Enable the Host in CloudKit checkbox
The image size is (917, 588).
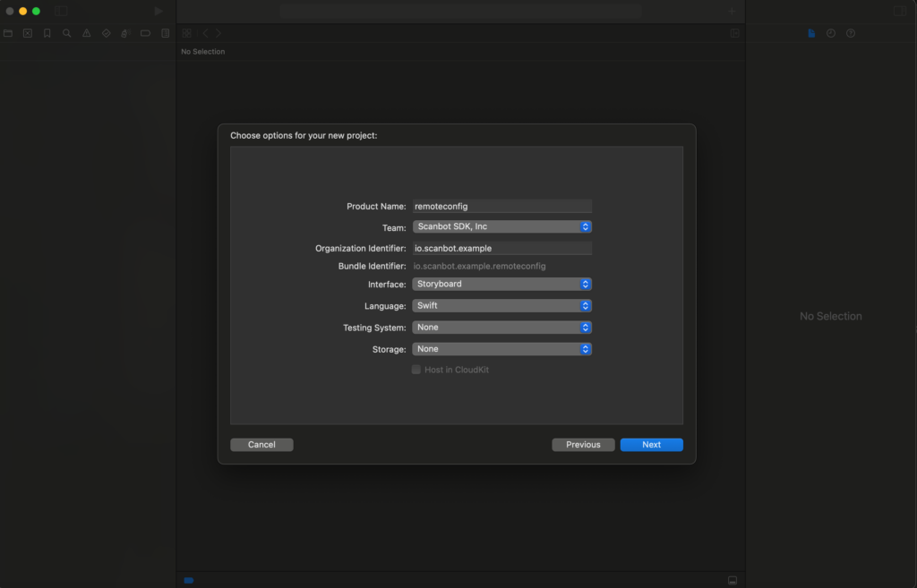(x=416, y=369)
